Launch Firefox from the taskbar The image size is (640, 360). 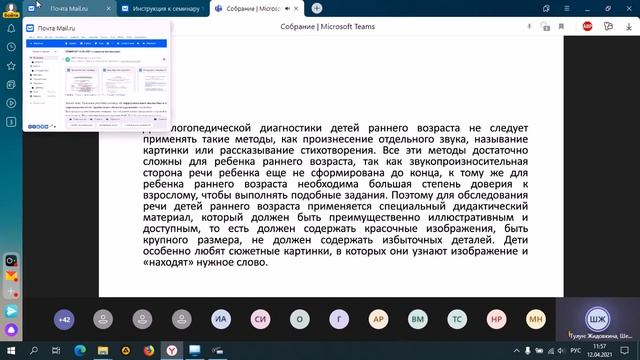(149, 351)
